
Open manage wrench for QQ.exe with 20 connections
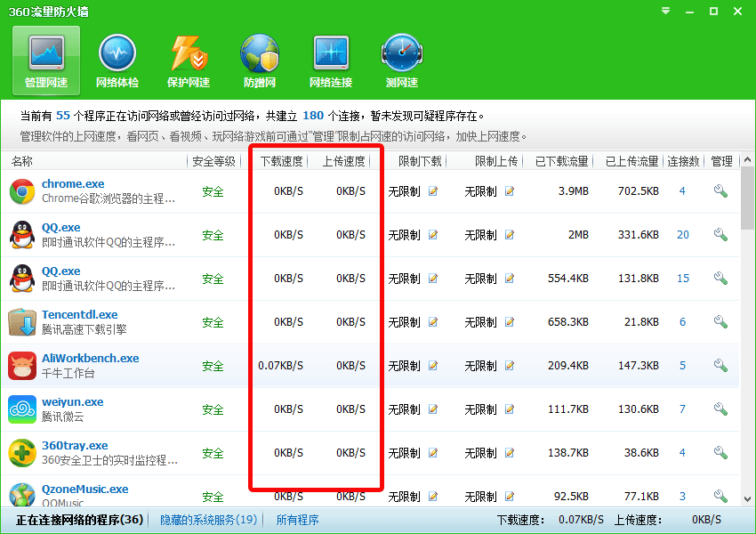[720, 234]
